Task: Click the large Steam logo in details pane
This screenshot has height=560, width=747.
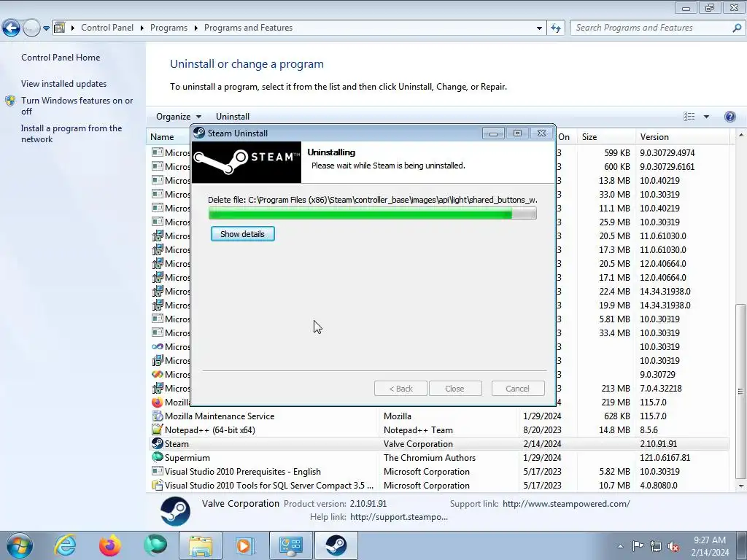Action: coord(175,511)
